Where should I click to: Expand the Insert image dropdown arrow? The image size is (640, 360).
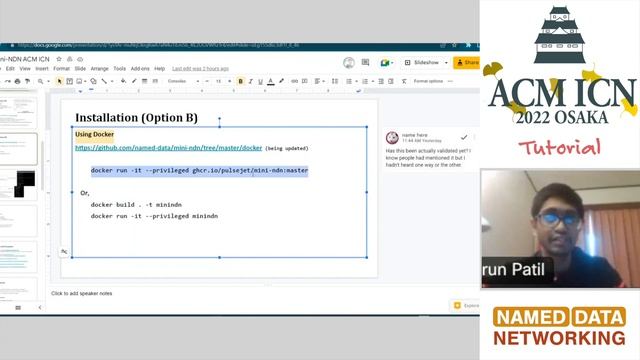[x=85, y=81]
